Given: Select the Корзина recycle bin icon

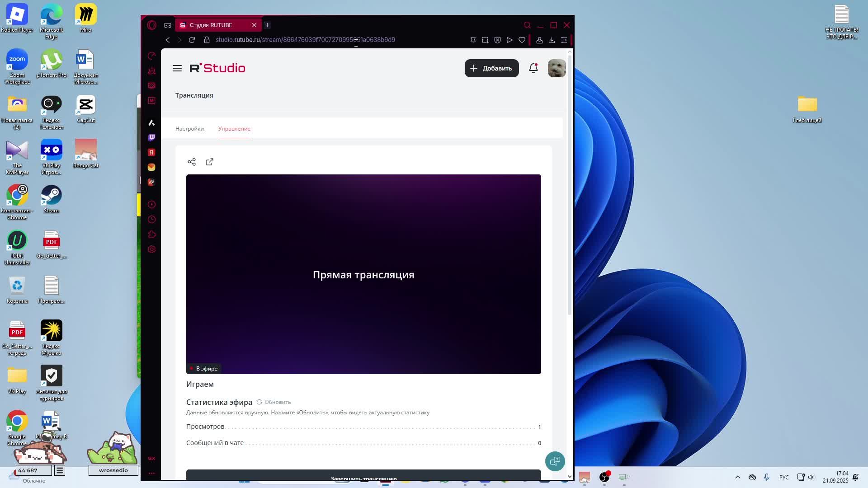Looking at the screenshot, I should tap(17, 290).
